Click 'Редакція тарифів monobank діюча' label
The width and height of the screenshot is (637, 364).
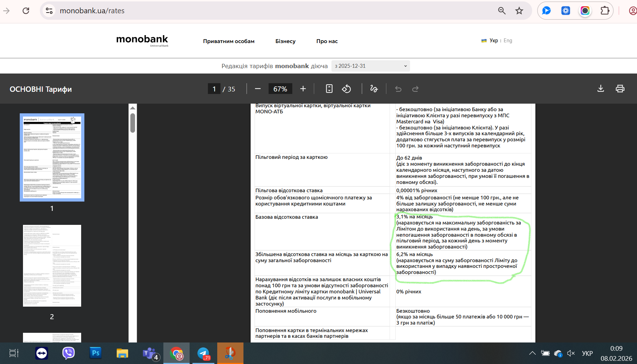tap(275, 66)
